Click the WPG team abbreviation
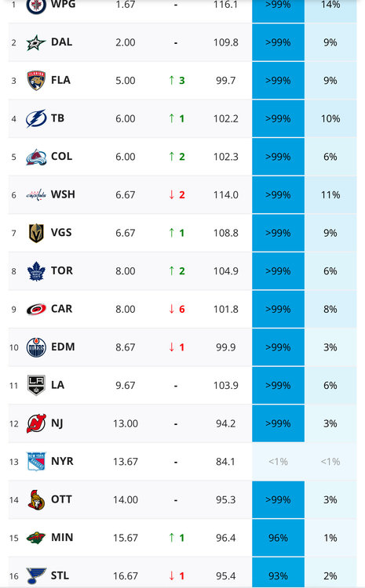Viewport: 365px width, 588px height. pyautogui.click(x=63, y=5)
